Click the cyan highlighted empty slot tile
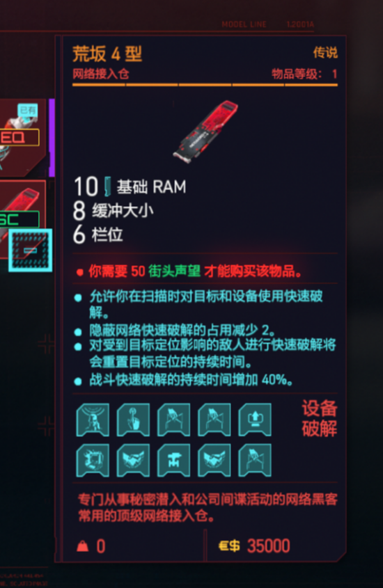 (31, 250)
